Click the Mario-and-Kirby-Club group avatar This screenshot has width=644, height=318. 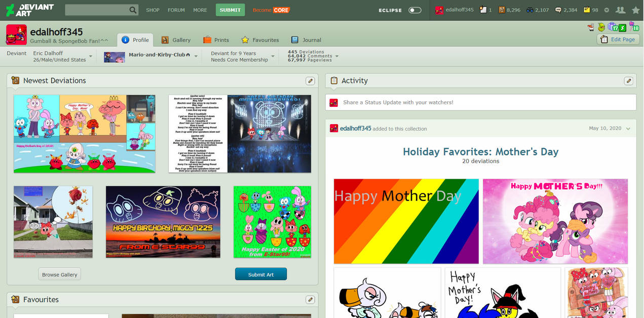[x=114, y=57]
